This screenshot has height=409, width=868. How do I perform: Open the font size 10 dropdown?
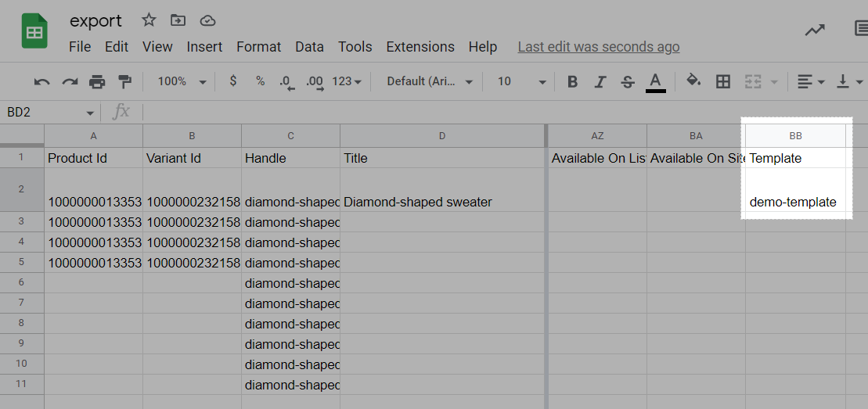pos(521,81)
